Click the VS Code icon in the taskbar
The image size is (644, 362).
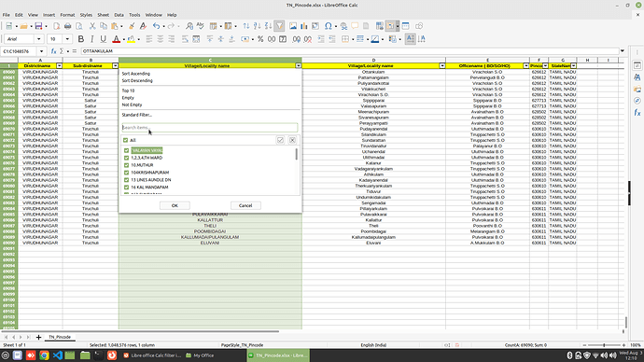click(58, 355)
